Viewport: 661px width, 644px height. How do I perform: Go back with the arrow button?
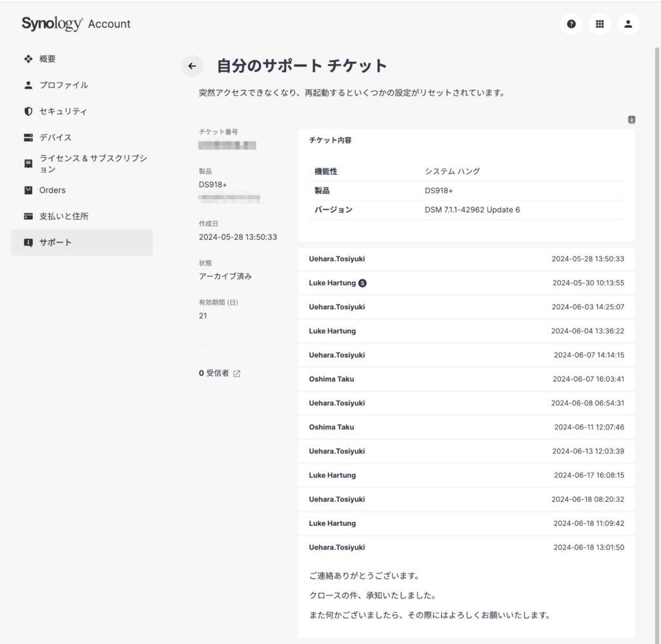(192, 66)
